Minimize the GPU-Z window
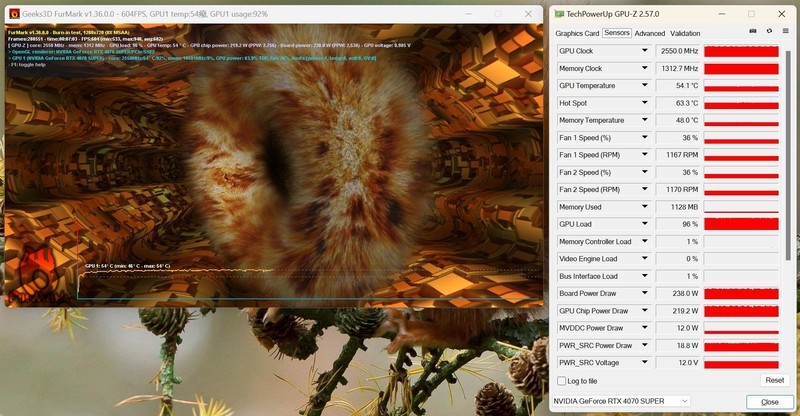 pyautogui.click(x=723, y=14)
